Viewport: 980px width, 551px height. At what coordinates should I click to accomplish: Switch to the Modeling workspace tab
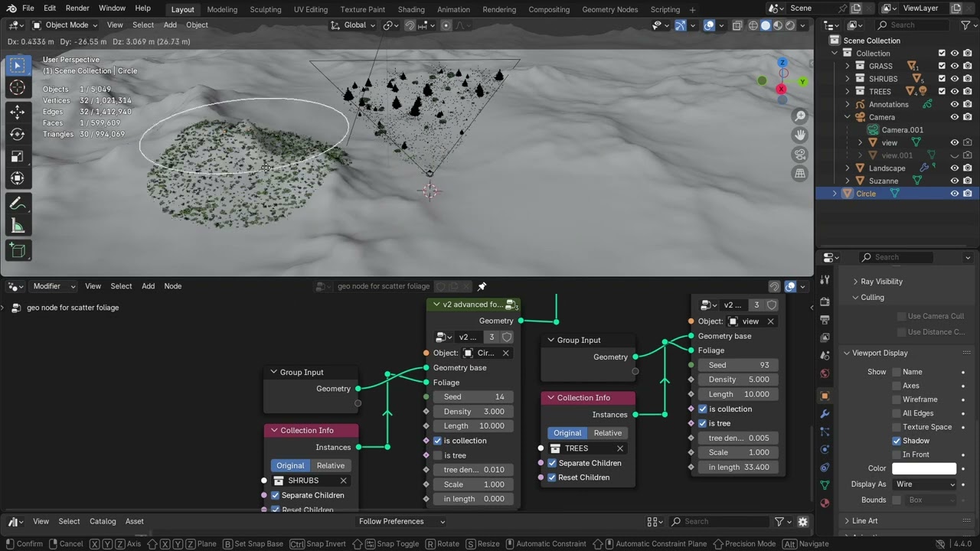pos(222,9)
